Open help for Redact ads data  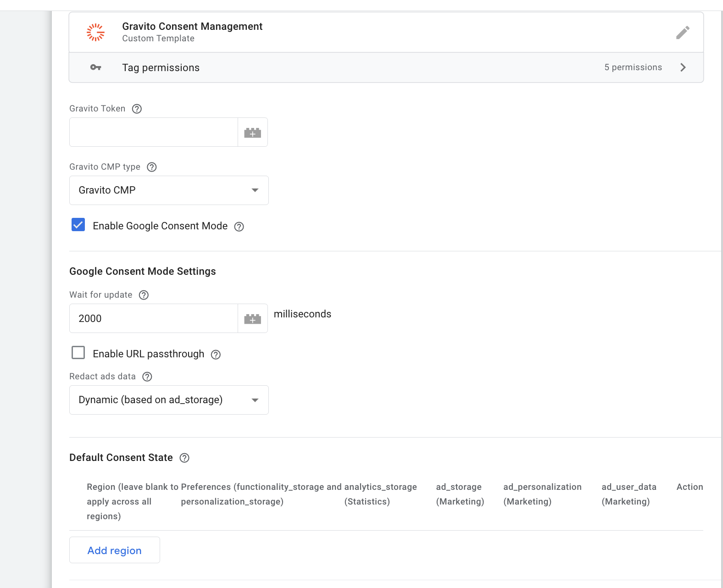tap(147, 377)
